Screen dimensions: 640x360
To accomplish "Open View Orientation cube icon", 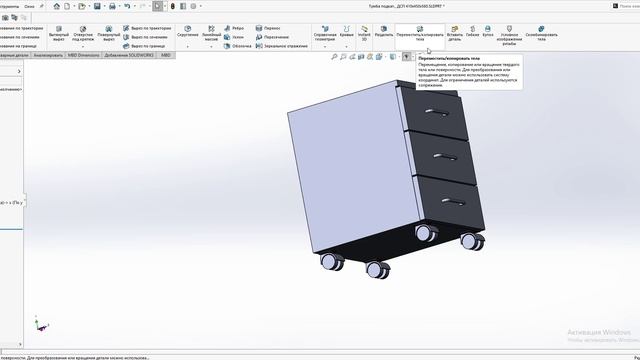I will coord(379,57).
